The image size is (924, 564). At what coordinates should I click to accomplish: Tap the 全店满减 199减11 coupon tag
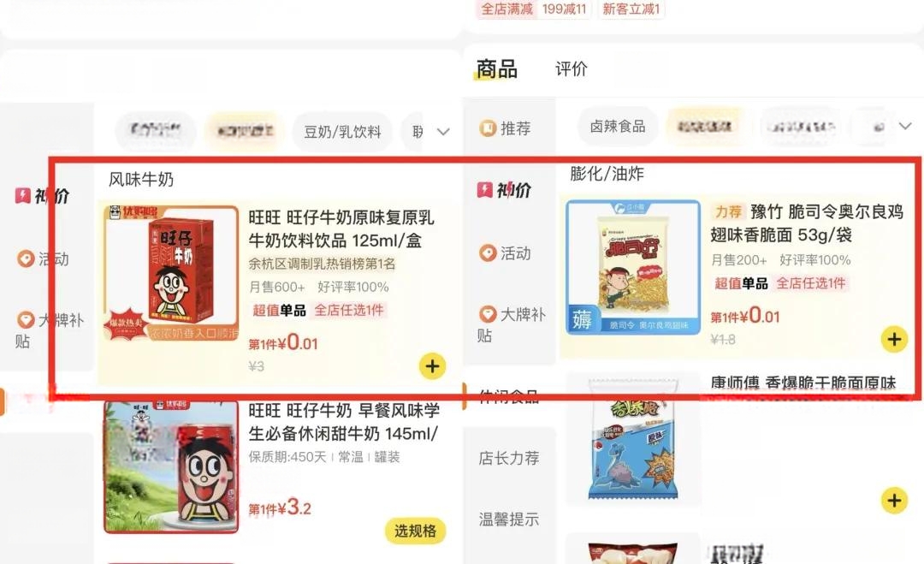click(533, 9)
